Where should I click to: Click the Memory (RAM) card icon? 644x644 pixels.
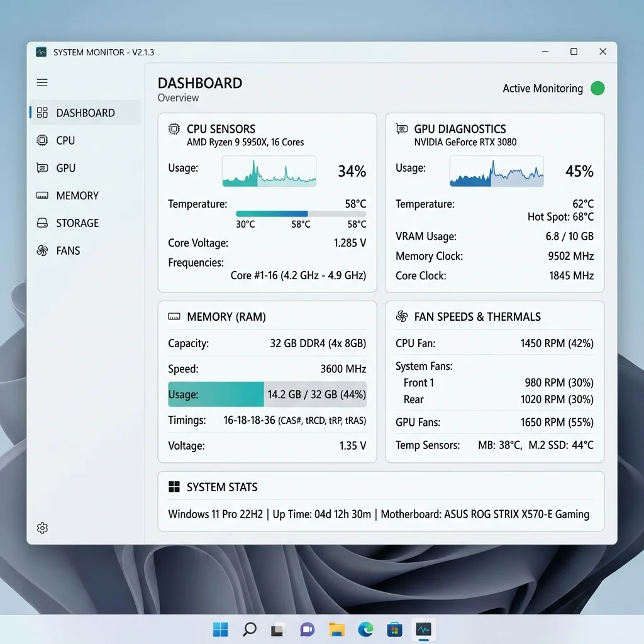[174, 316]
